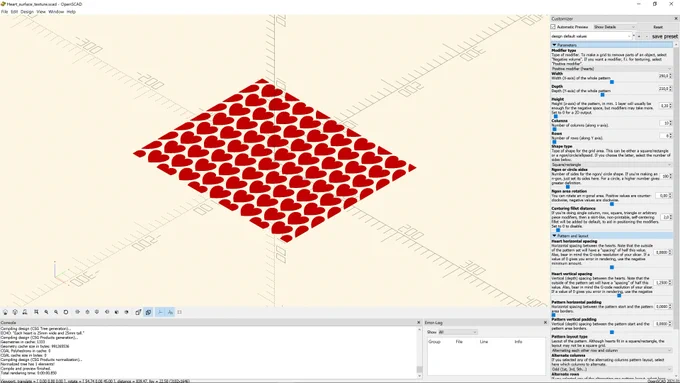Viewport: 680px width, 383px height.
Task: Switch to Back view icon
Action: tap(127, 312)
